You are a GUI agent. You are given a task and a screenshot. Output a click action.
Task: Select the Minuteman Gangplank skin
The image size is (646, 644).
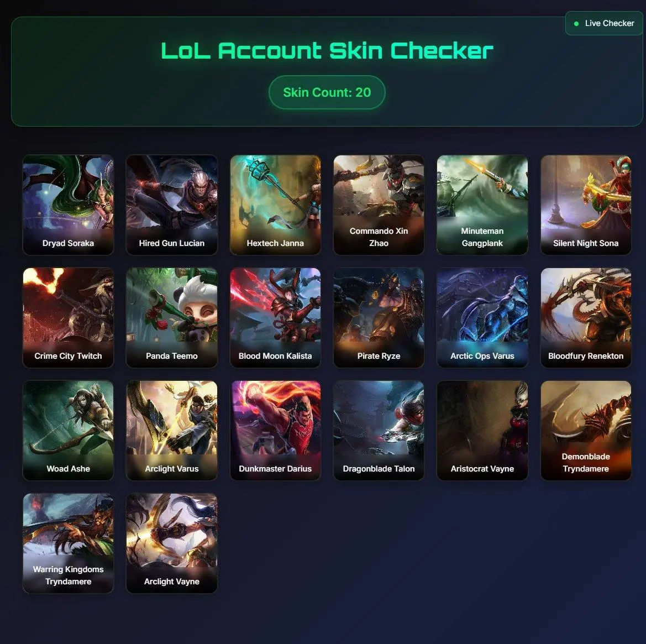pyautogui.click(x=482, y=205)
